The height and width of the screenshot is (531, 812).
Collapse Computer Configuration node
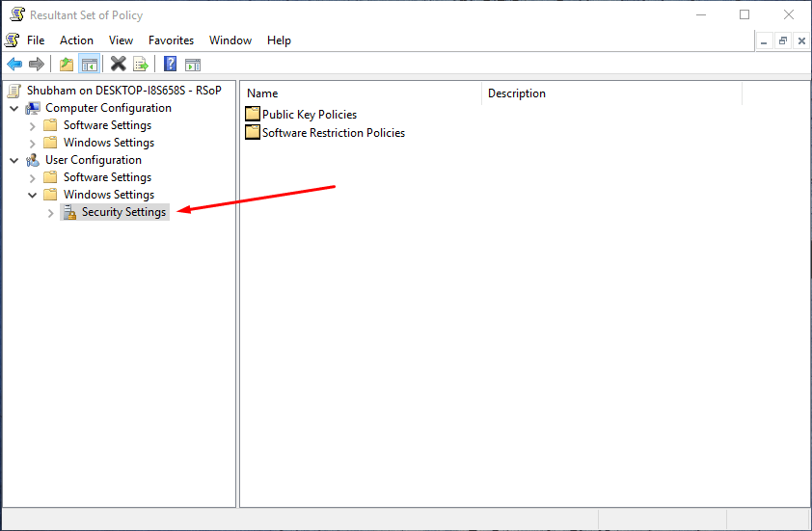14,108
